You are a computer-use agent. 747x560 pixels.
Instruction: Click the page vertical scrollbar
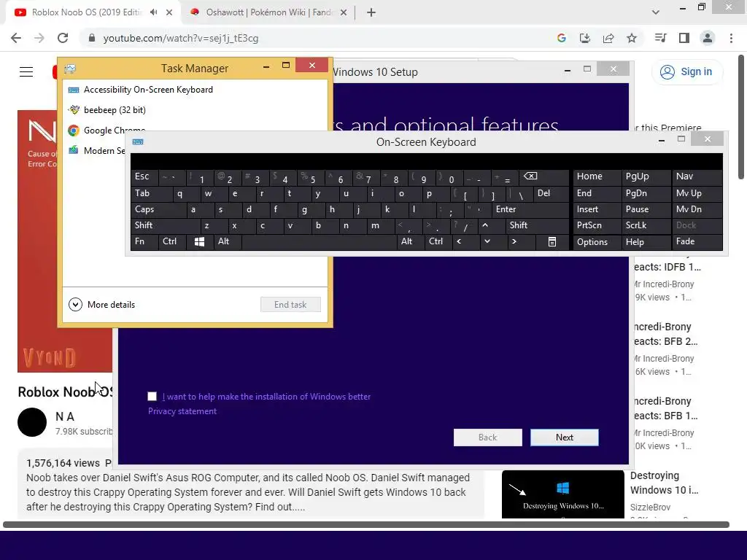[741, 117]
